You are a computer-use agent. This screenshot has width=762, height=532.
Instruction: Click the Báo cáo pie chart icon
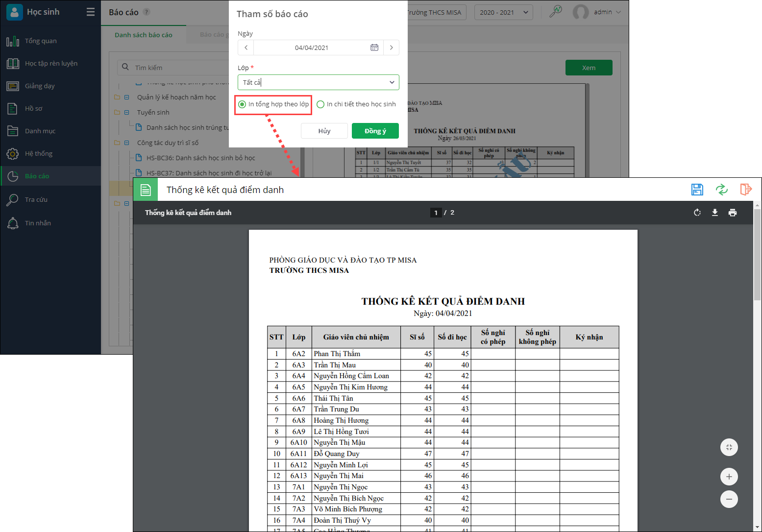pos(13,176)
